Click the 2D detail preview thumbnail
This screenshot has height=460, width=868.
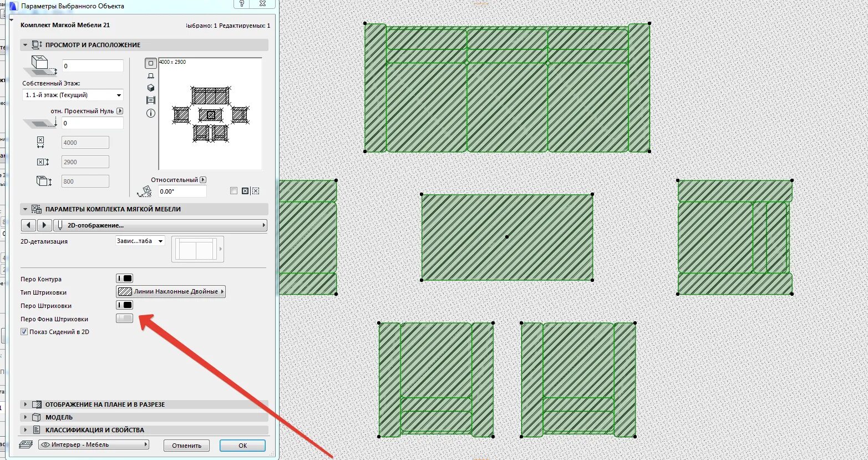click(197, 249)
